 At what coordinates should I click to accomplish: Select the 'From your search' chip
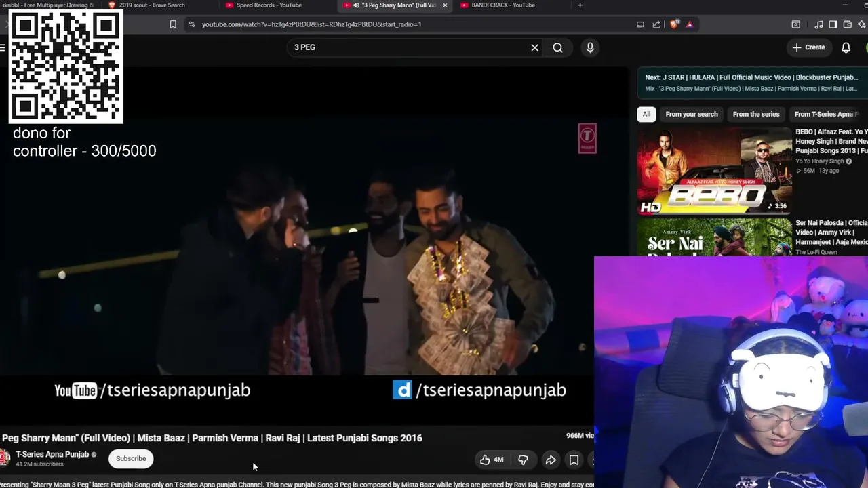(692, 114)
